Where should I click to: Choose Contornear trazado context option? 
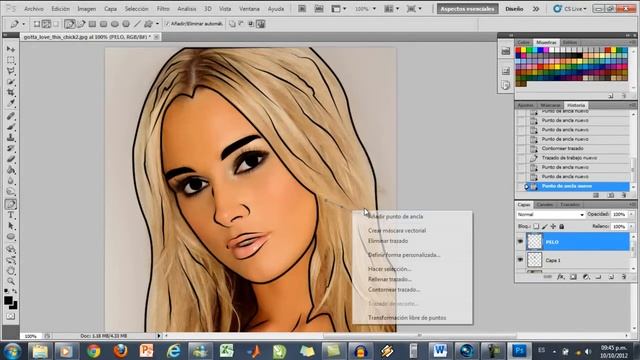(394, 290)
